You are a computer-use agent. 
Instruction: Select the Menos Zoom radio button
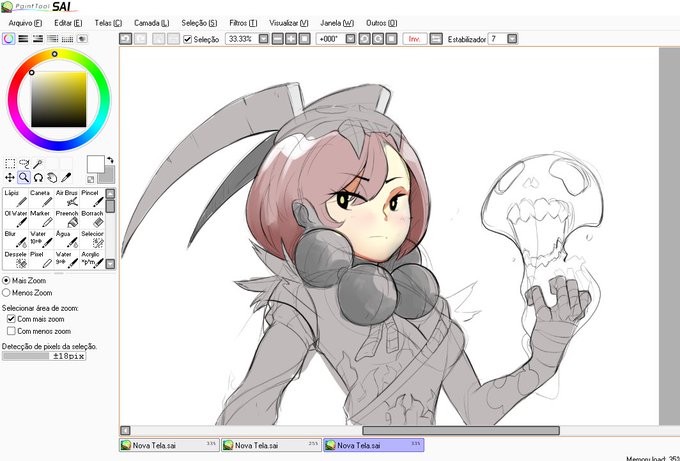coord(6,293)
